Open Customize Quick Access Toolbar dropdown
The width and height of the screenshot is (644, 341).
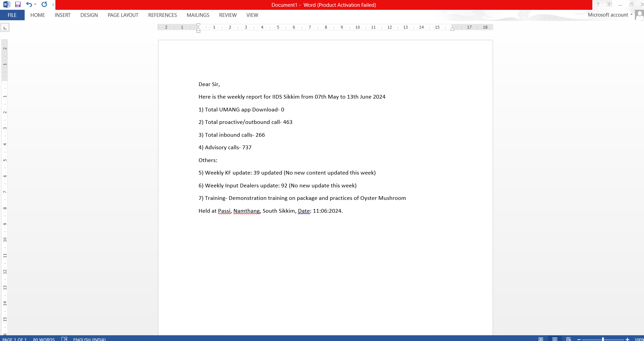pyautogui.click(x=53, y=5)
